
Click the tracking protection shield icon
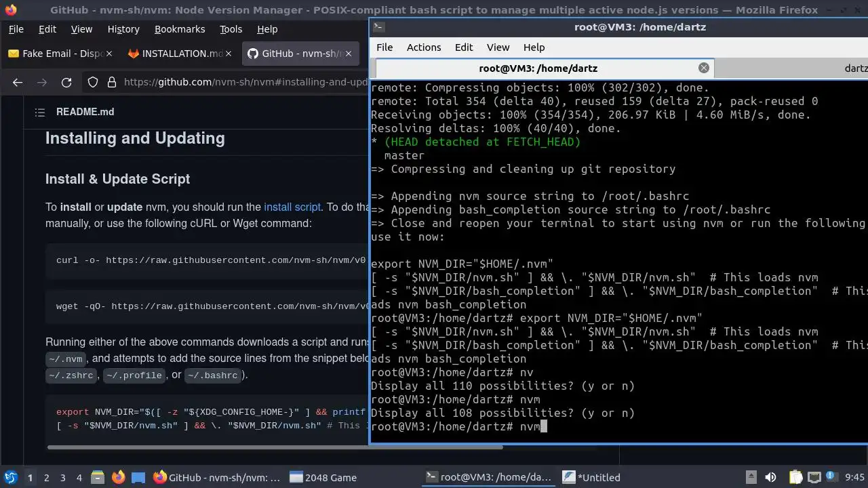click(93, 82)
